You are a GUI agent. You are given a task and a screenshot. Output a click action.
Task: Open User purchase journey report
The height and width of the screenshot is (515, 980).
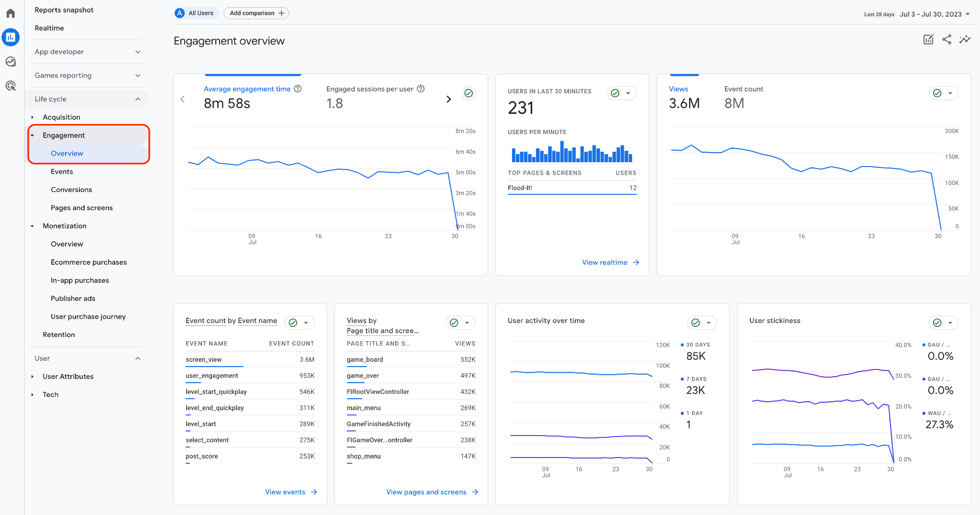point(88,317)
